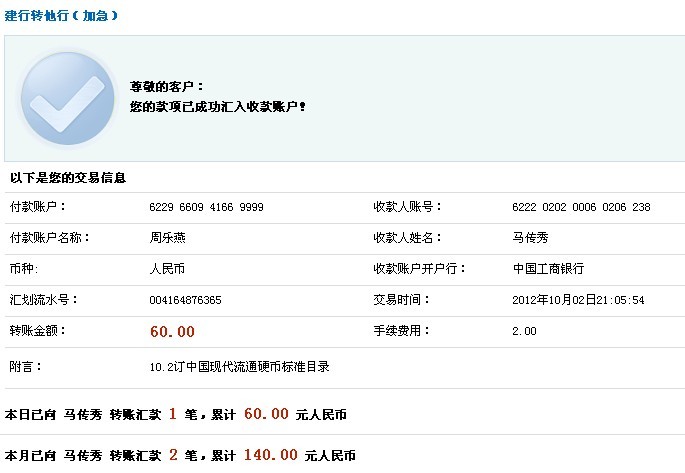
Task: Click the 60.00 value beside 转账金额
Action: click(x=172, y=331)
